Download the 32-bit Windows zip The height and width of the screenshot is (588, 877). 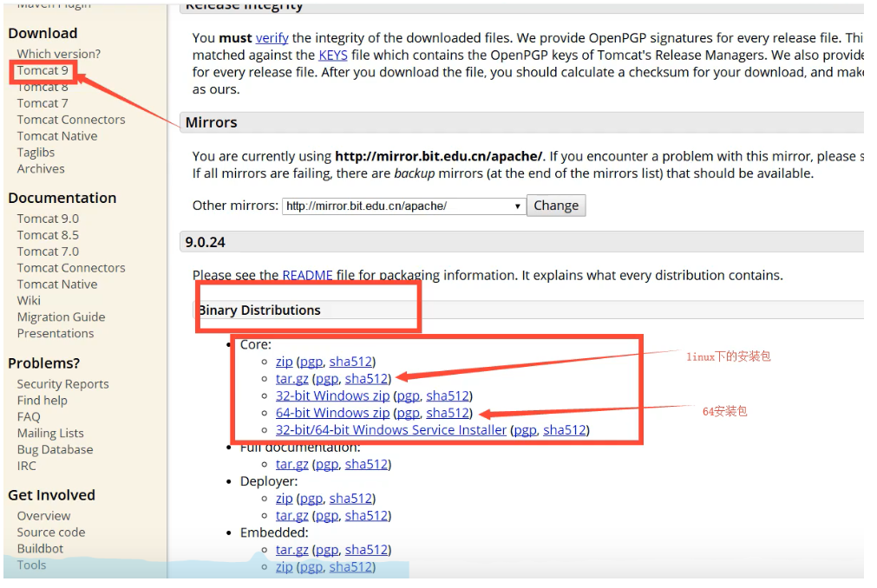(333, 396)
